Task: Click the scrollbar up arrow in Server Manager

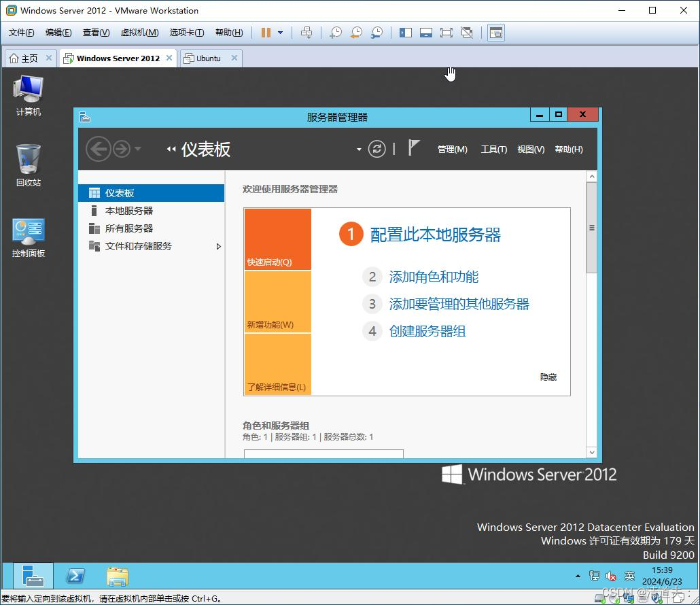Action: [x=591, y=177]
